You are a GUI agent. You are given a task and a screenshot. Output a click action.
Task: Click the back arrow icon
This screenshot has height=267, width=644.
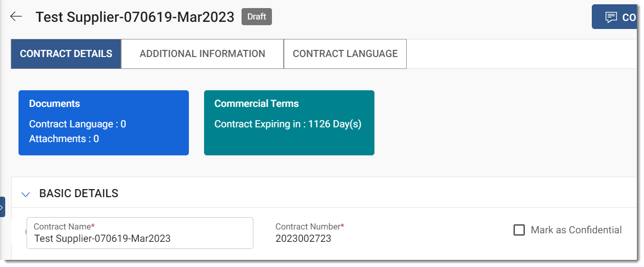(16, 17)
